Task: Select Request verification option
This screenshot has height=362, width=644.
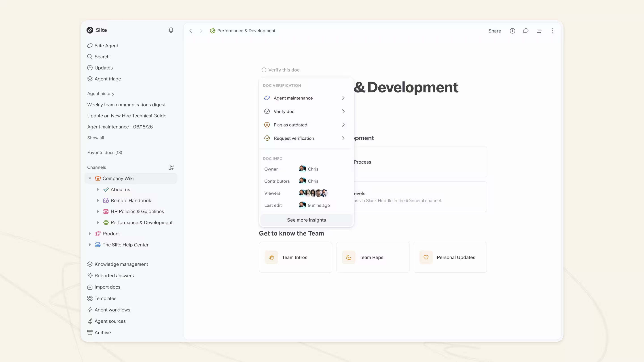Action: click(x=305, y=138)
